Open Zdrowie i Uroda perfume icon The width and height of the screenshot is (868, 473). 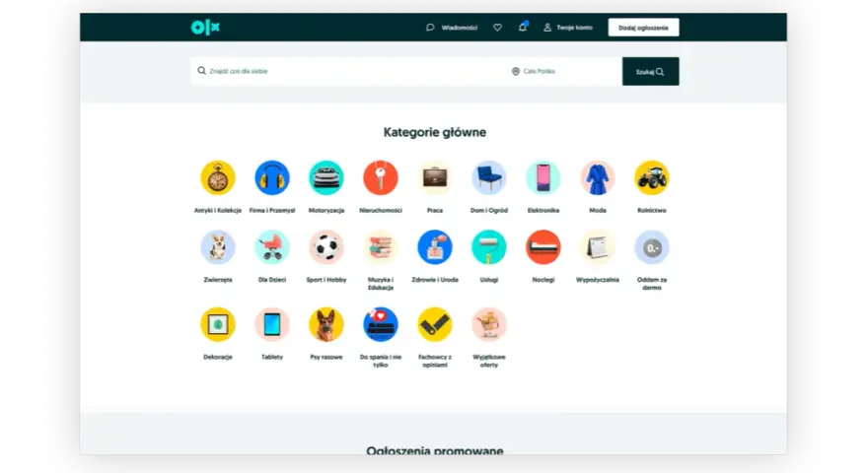click(435, 247)
